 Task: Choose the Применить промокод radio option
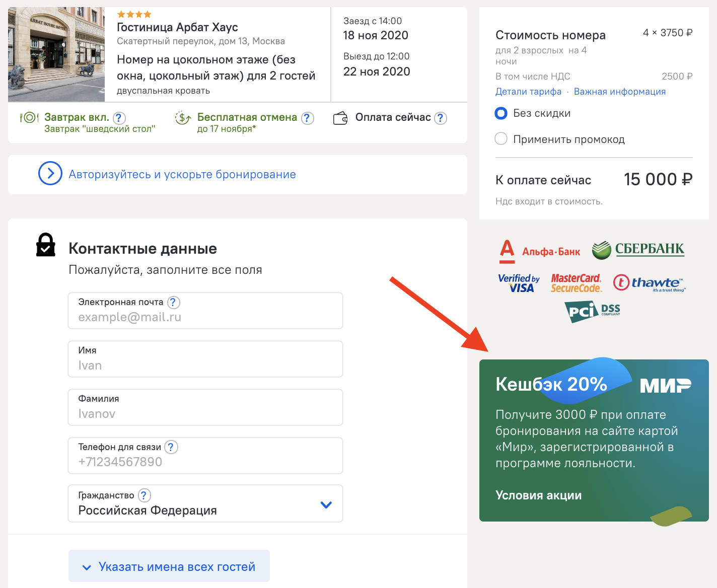pyautogui.click(x=501, y=139)
